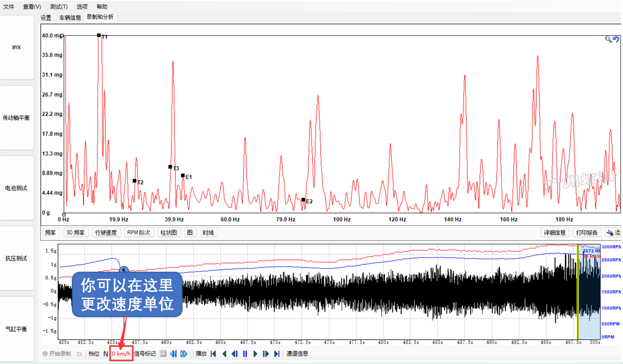Click the 档位 N gear selector
623x364 pixels.
[x=106, y=354]
